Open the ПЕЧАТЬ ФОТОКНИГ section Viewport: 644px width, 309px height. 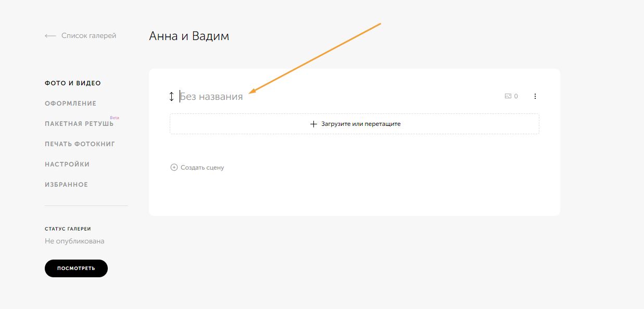coord(80,144)
